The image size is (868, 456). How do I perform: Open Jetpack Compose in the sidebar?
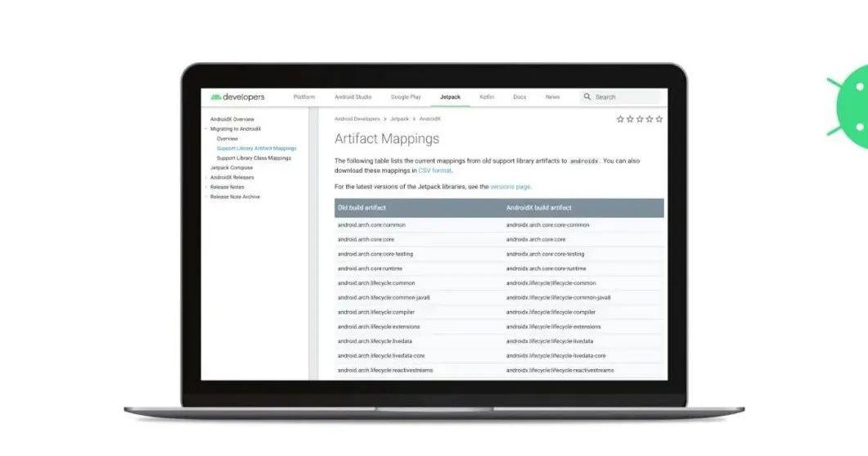click(x=232, y=167)
